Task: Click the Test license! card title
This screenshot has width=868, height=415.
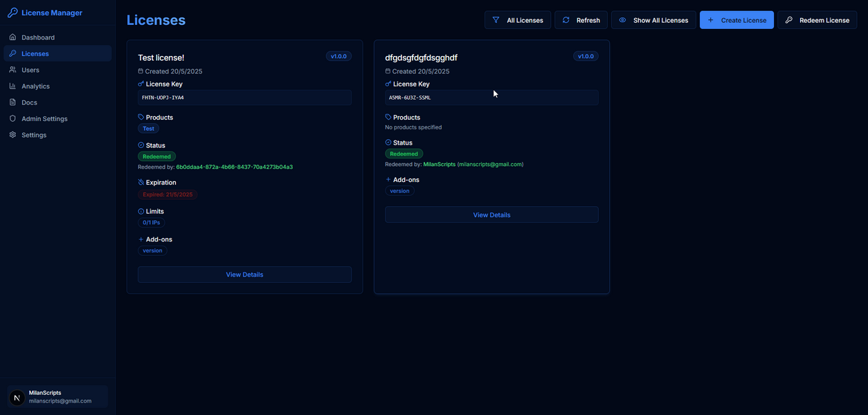Action: pyautogui.click(x=161, y=58)
